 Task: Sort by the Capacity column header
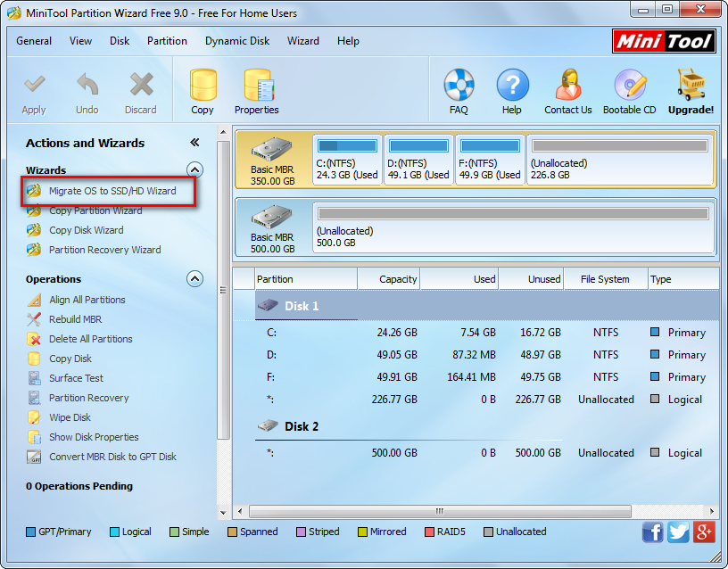pyautogui.click(x=389, y=279)
